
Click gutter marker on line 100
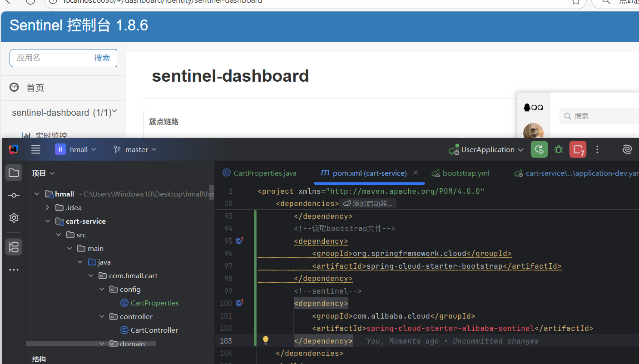point(239,303)
